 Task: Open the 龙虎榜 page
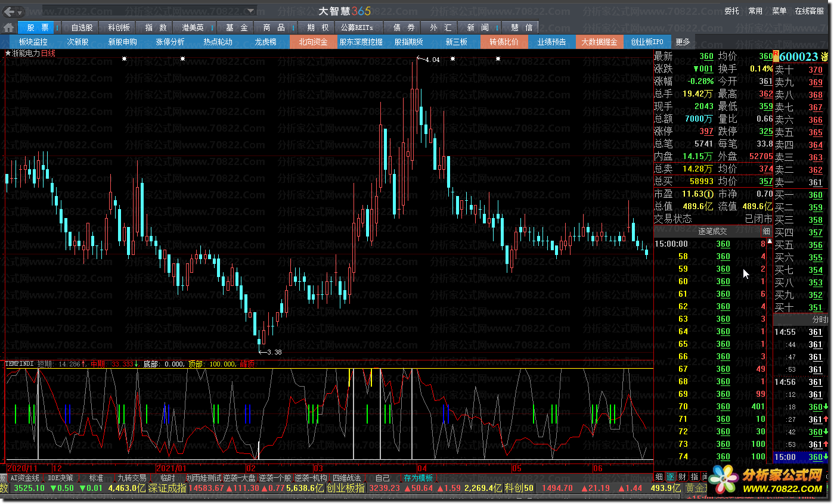pyautogui.click(x=265, y=42)
